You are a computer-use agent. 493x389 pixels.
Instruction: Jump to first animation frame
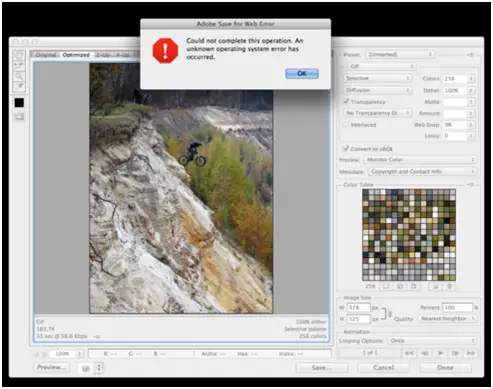pyautogui.click(x=409, y=353)
